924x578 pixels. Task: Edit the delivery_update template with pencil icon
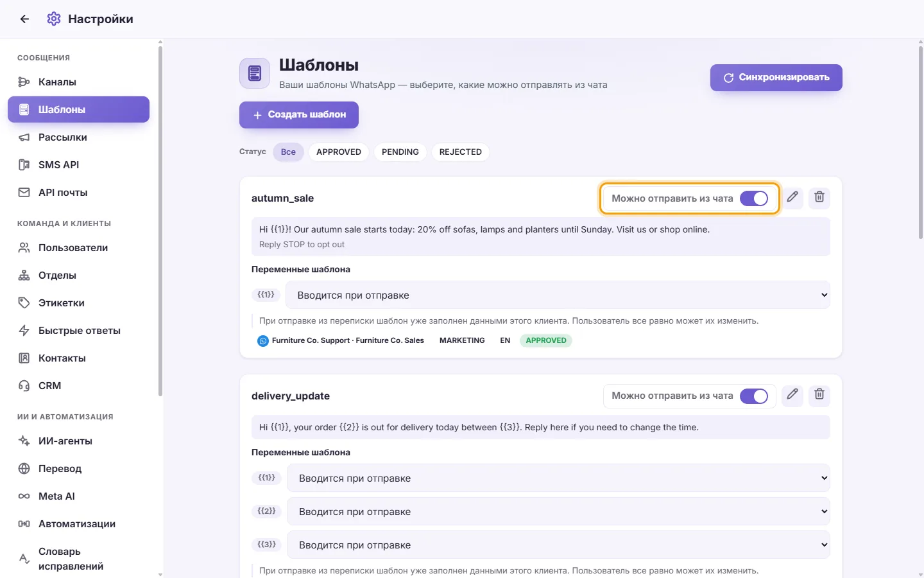(792, 394)
